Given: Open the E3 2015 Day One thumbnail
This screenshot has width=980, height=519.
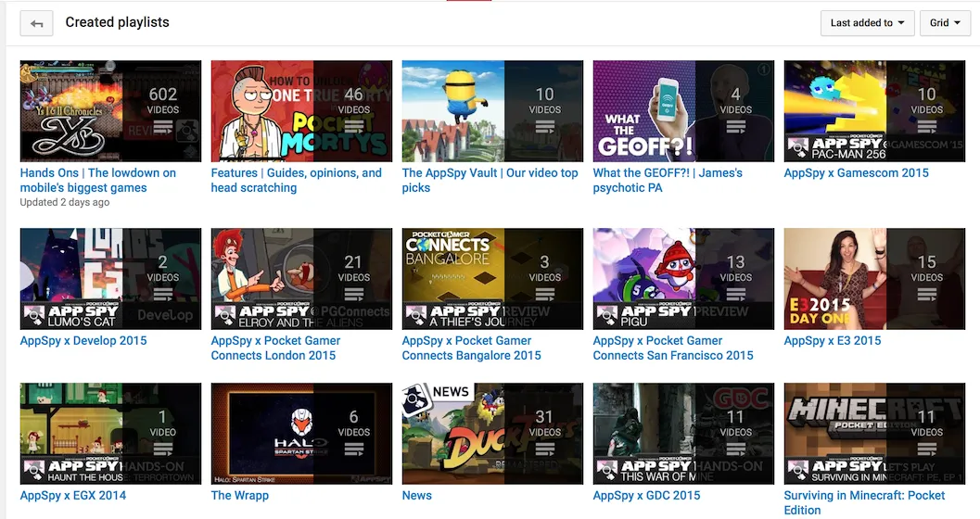Looking at the screenshot, I should 874,279.
